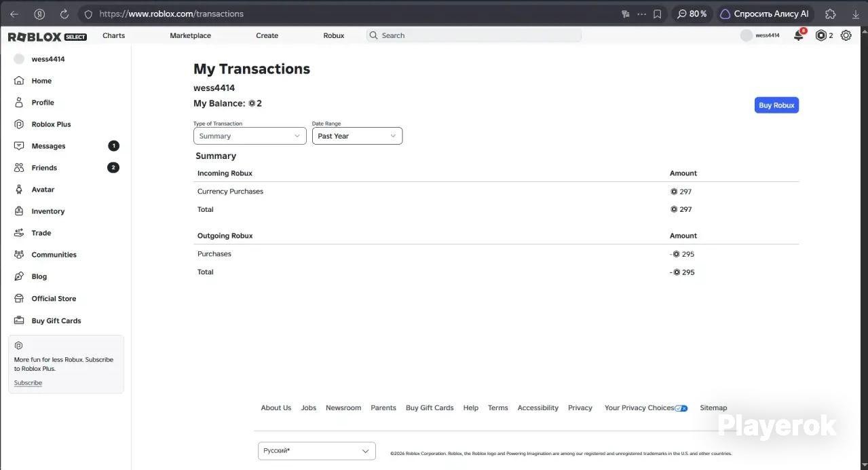
Task: Click the Yandex browser home icon
Action: click(x=39, y=14)
